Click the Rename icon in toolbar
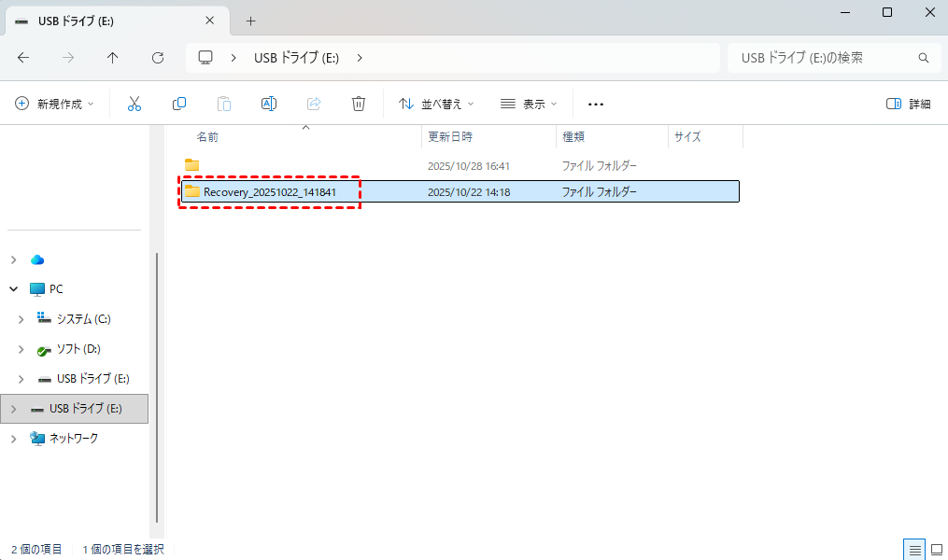The width and height of the screenshot is (948, 560). (269, 104)
